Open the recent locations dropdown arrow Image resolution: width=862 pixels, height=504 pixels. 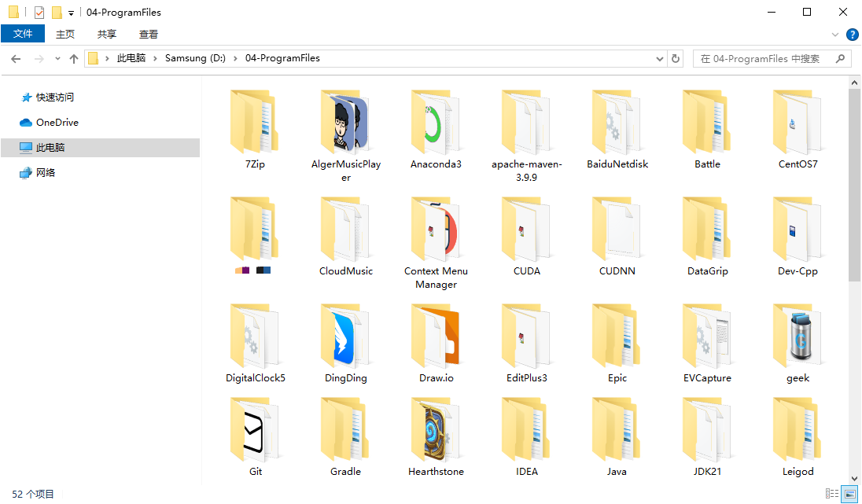(57, 59)
